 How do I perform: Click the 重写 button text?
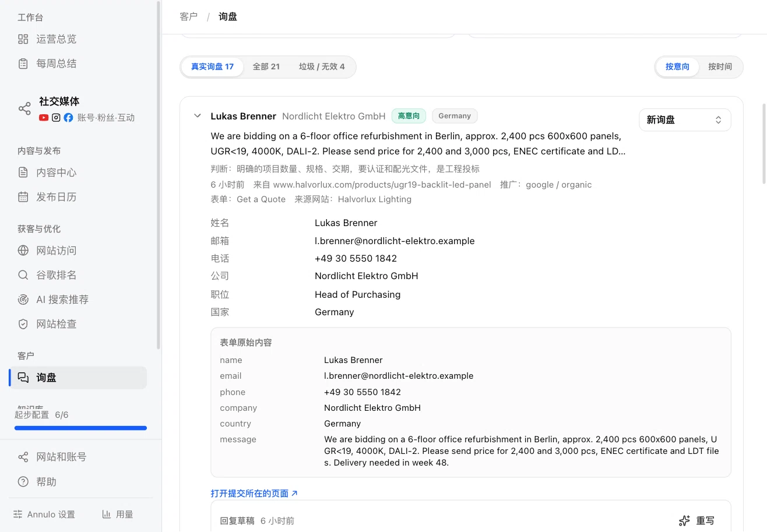pyautogui.click(x=705, y=520)
